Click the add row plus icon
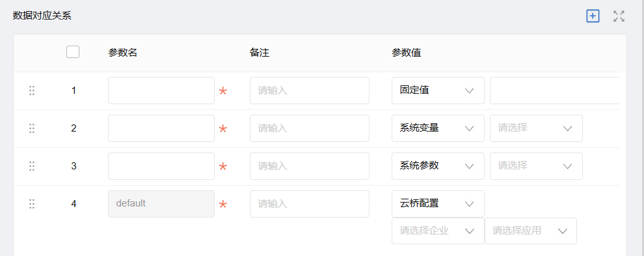 [x=593, y=16]
